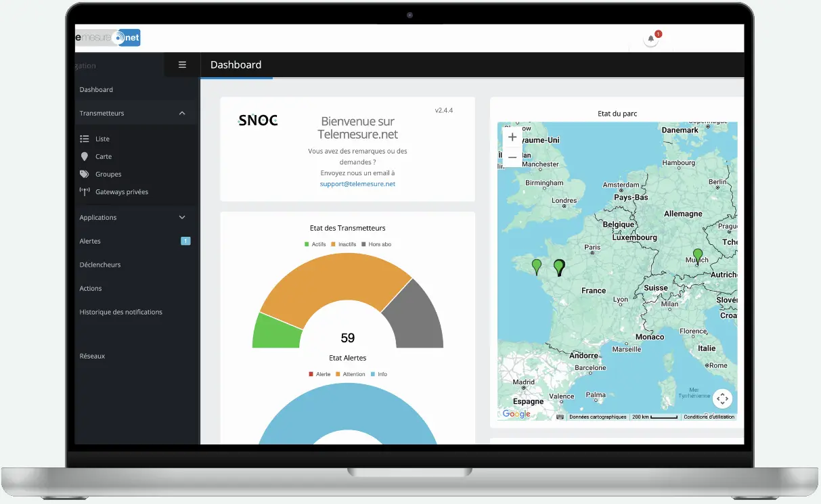
Task: Go to Alertes in the sidebar
Action: coord(90,241)
